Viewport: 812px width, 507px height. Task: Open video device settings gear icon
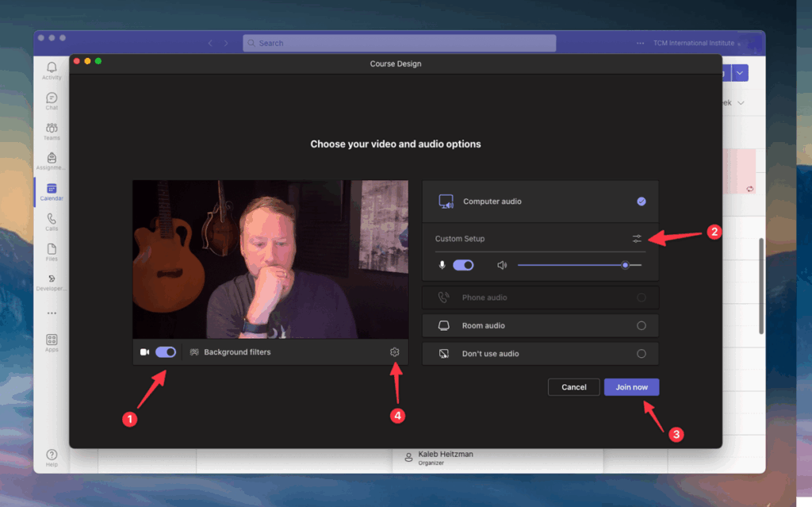[x=395, y=352]
